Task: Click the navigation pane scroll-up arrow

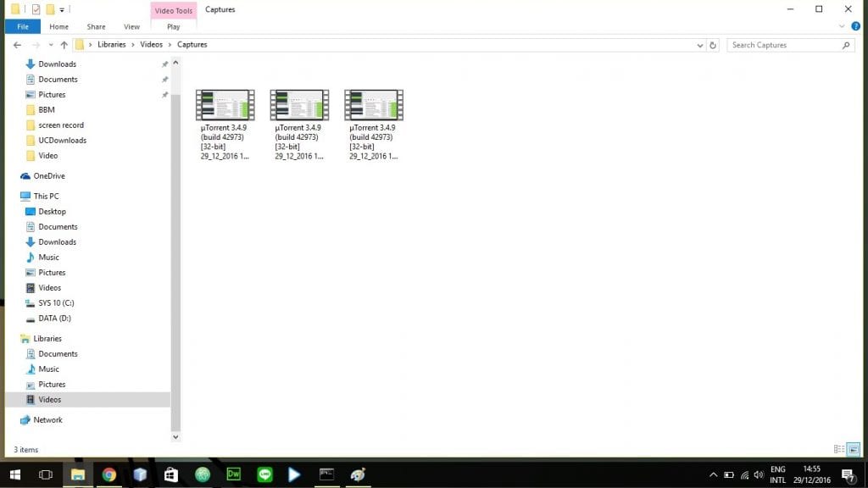Action: pyautogui.click(x=175, y=63)
